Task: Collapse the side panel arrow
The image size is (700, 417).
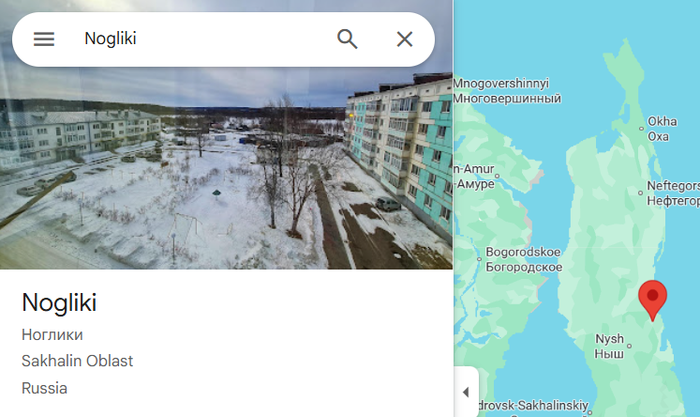Action: coord(466,392)
